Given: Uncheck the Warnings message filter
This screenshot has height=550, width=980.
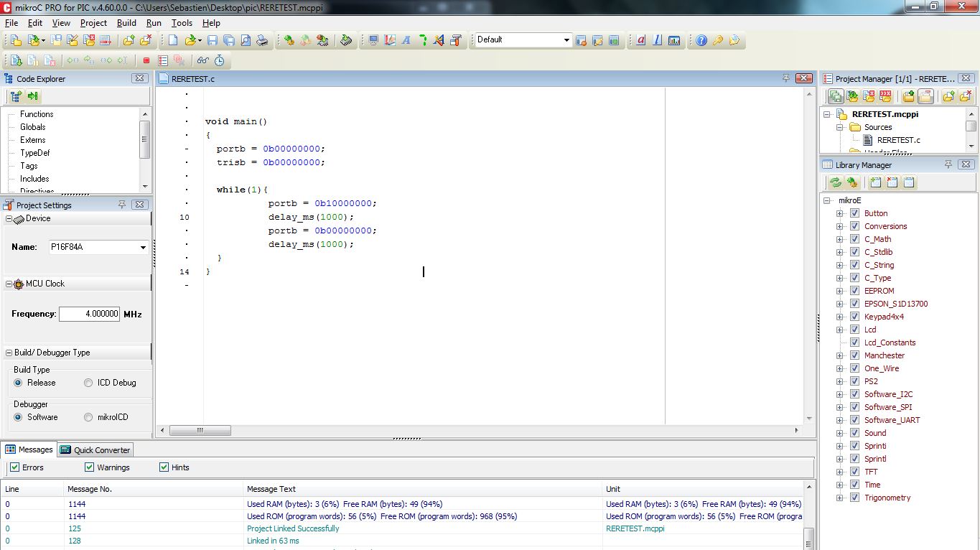Looking at the screenshot, I should click(x=90, y=467).
